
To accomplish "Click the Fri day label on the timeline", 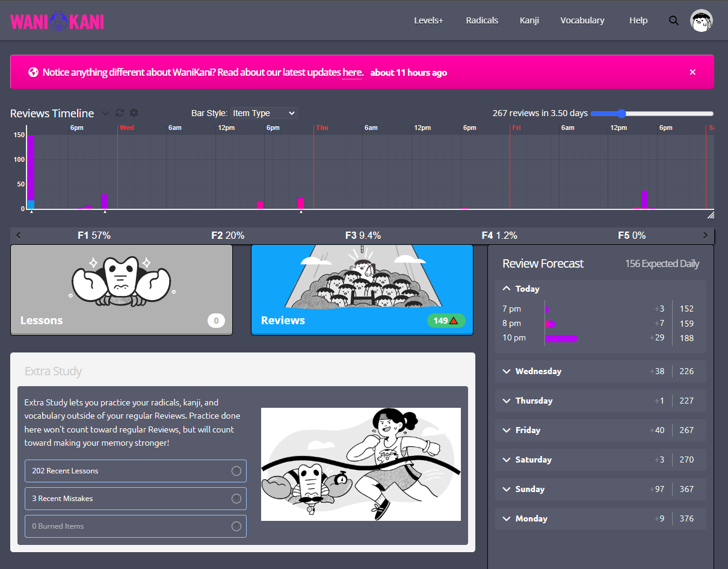I will tap(516, 128).
